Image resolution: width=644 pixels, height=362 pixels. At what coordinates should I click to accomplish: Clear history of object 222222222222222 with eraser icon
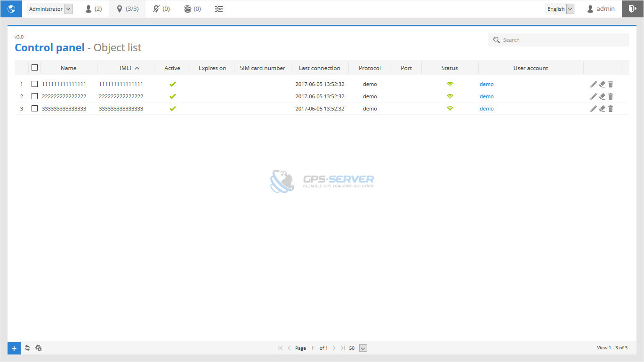(x=602, y=96)
